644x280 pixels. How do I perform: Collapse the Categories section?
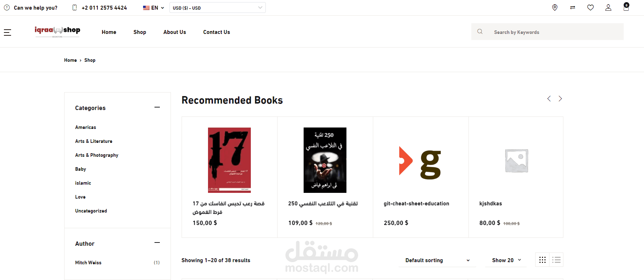tap(157, 107)
